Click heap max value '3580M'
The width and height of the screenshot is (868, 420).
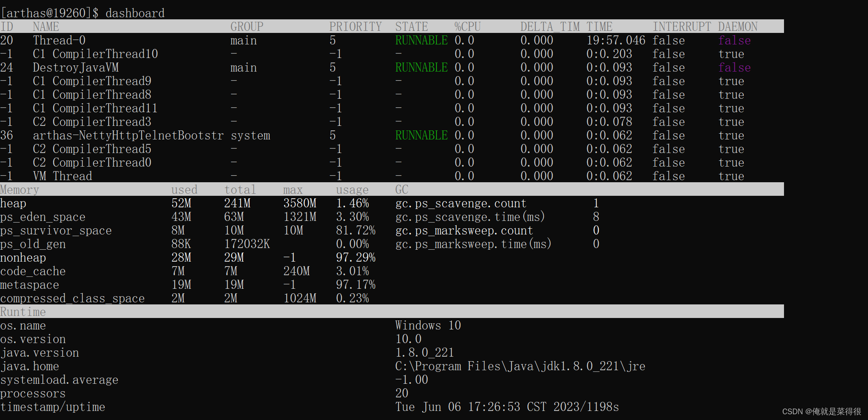click(300, 203)
